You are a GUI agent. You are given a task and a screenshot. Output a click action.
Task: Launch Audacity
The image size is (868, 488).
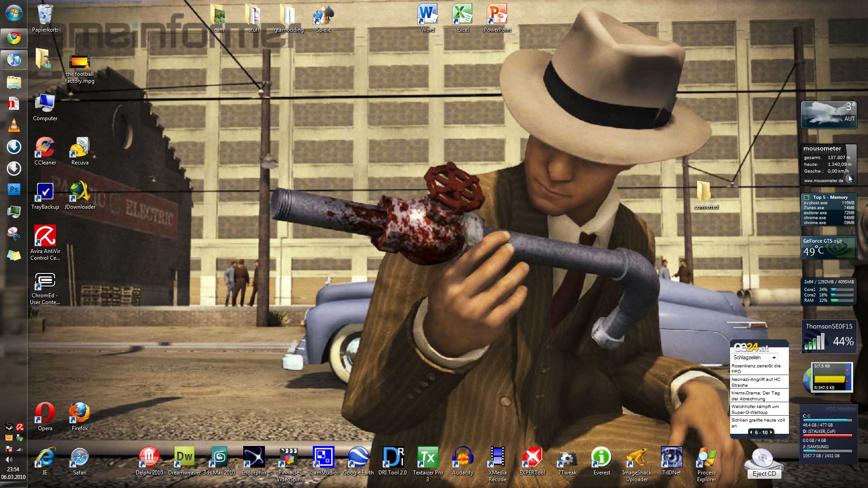[462, 461]
